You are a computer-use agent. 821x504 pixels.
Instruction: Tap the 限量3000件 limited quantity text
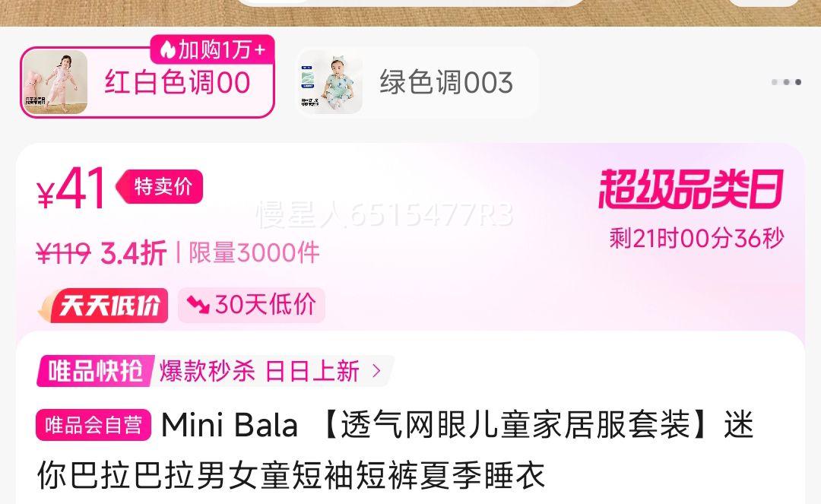[254, 253]
